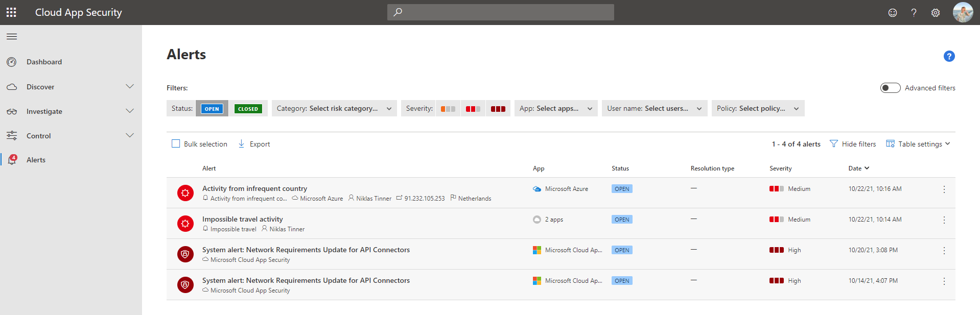Click inside the top search field
Screen dimensions: 980x315
coord(501,12)
